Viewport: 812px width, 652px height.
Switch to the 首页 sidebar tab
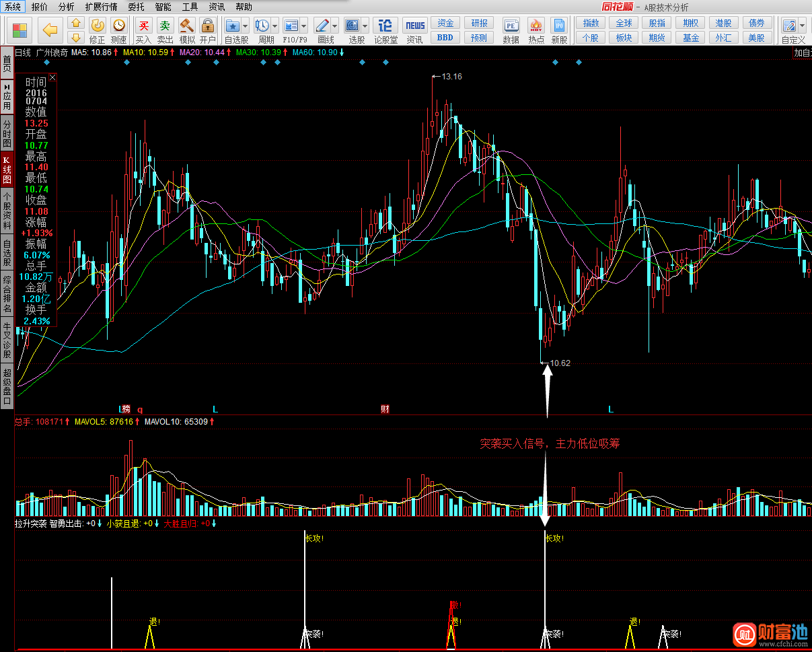[7, 63]
